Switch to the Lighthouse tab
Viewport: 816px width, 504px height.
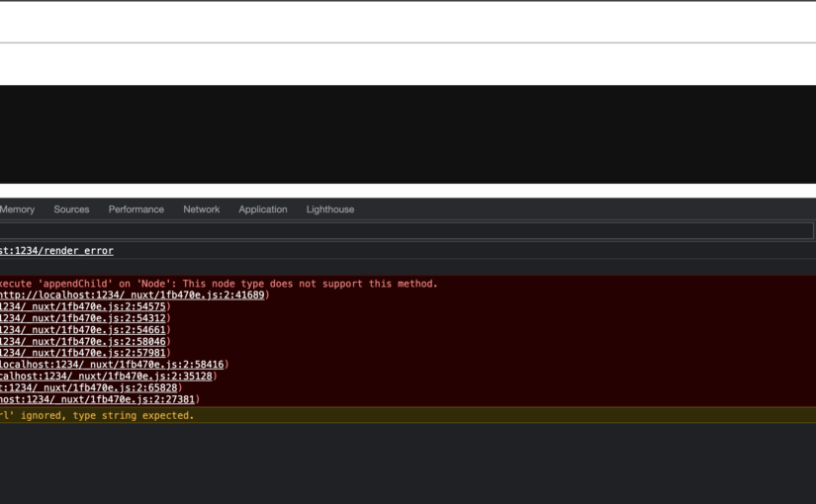pyautogui.click(x=330, y=210)
